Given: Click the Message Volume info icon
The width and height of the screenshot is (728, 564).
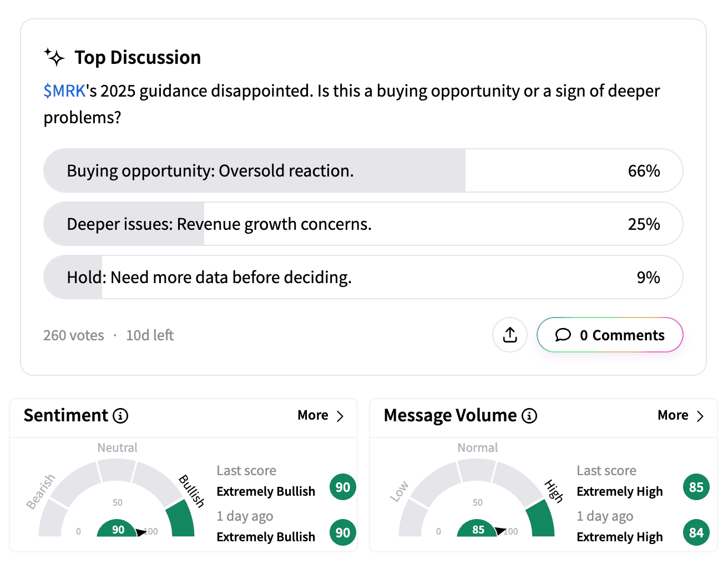Looking at the screenshot, I should [529, 415].
